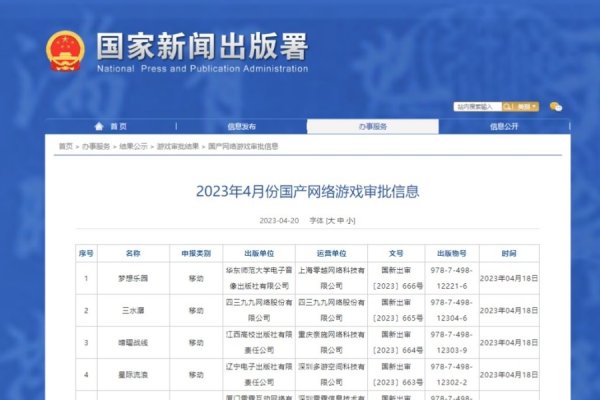Screen dimensions: 600x400
Task: Click serial number 1 in the table
Action: [86, 278]
